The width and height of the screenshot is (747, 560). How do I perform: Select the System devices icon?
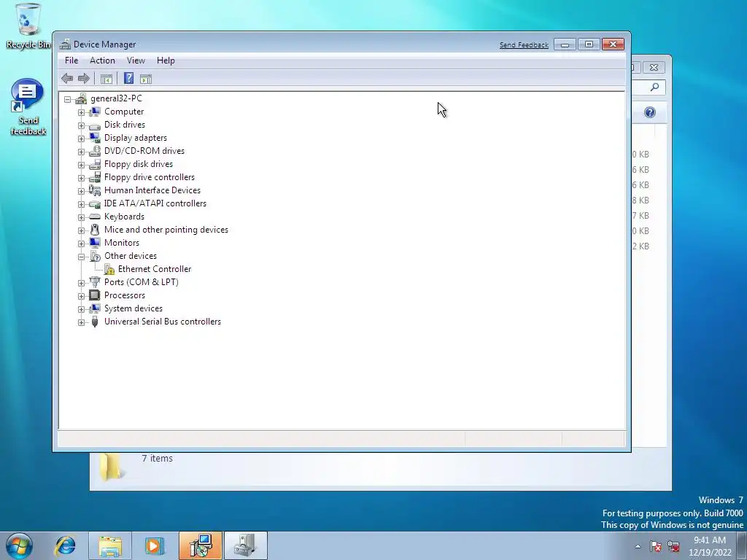point(95,308)
